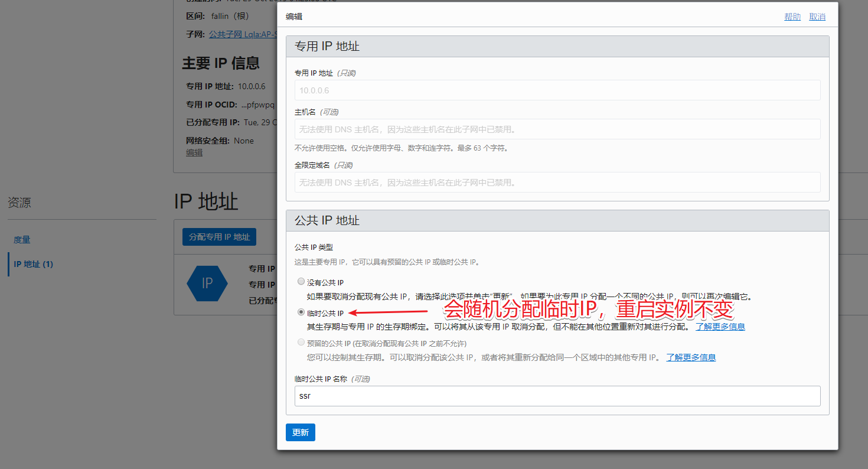Click the 分配专用 IP 地址 button

[219, 236]
